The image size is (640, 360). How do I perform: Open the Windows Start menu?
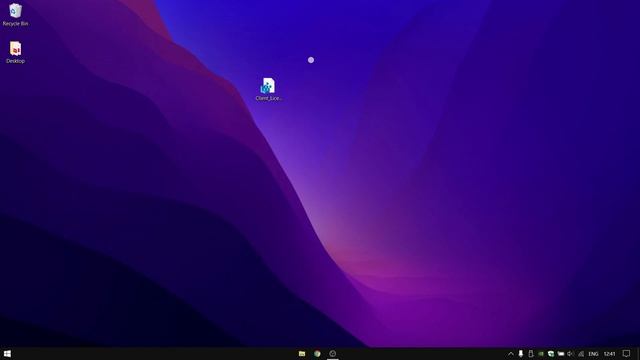[x=7, y=353]
